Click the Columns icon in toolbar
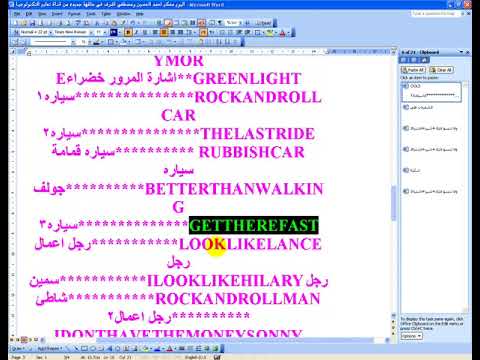The image size is (480, 360). (193, 23)
